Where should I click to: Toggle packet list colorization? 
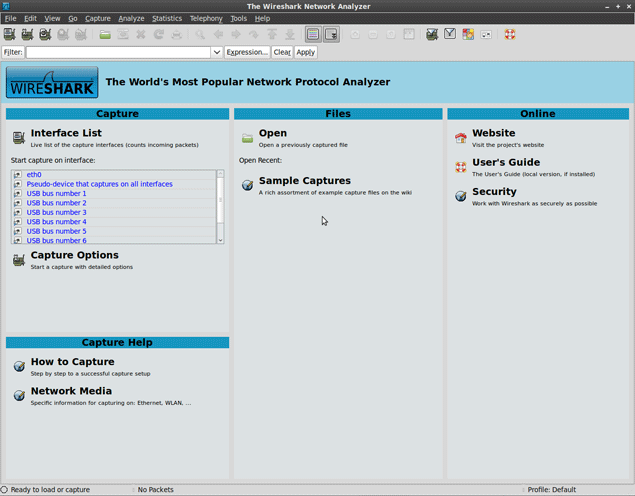[x=313, y=35]
